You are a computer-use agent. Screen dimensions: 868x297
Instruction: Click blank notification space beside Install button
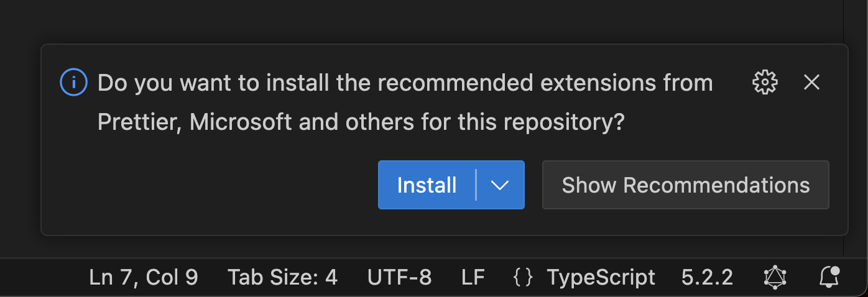click(x=211, y=185)
